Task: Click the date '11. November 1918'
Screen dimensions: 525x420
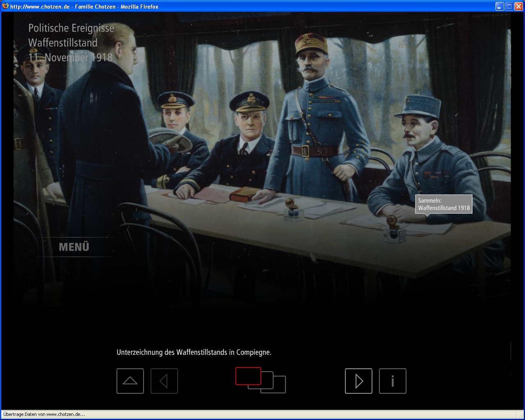Action: point(71,57)
